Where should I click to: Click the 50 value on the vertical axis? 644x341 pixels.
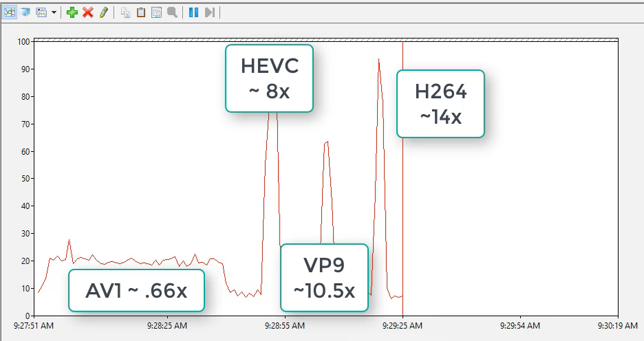tap(25, 179)
